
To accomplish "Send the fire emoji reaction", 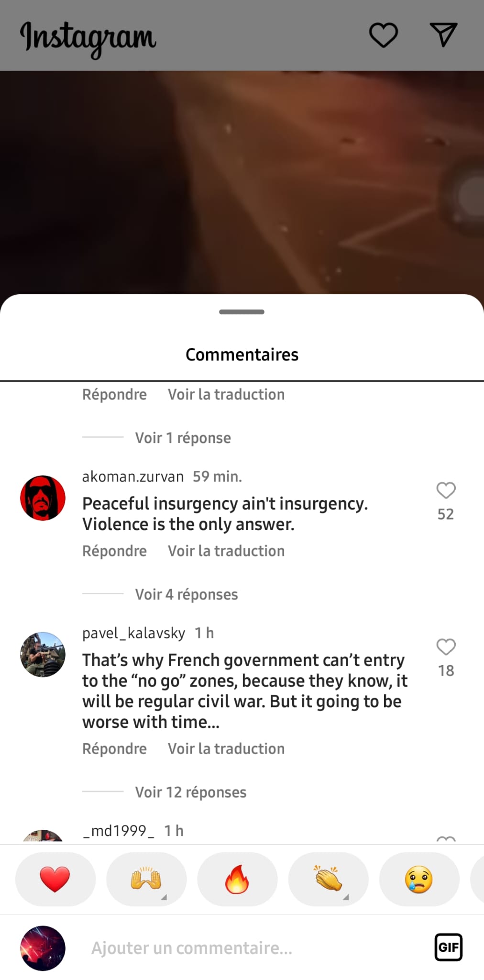I will (237, 879).
